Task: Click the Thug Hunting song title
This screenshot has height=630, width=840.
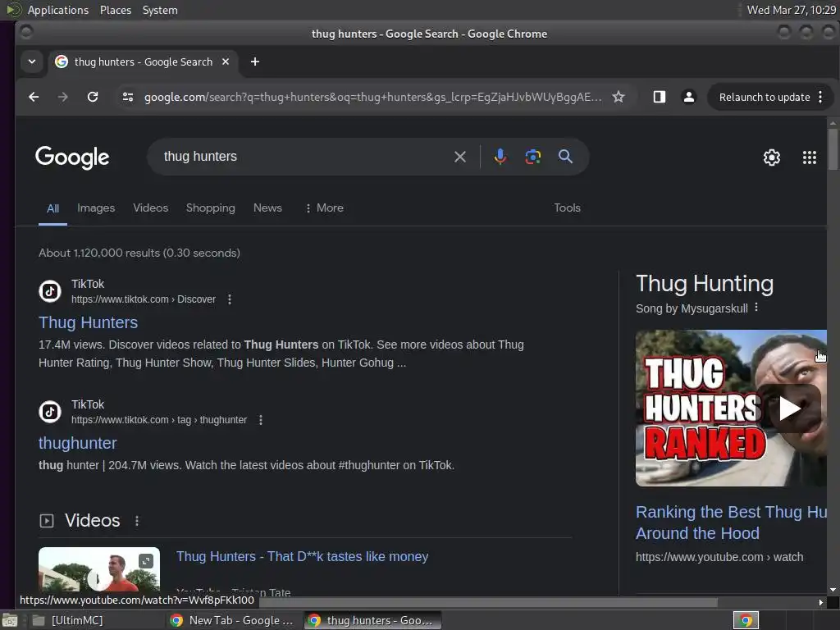Action: pos(705,283)
